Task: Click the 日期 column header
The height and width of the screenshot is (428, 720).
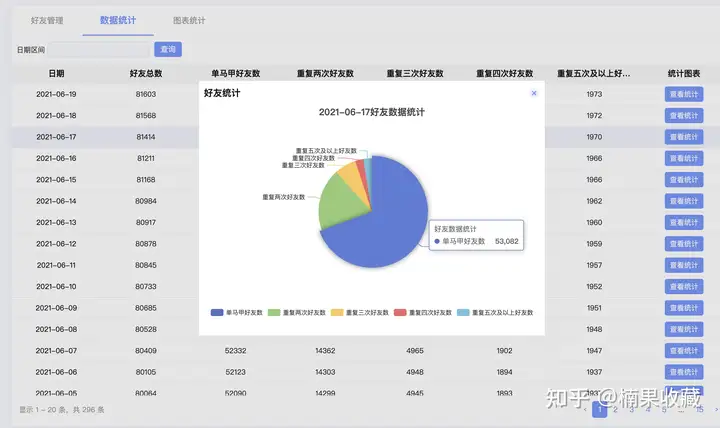Action: coord(56,73)
